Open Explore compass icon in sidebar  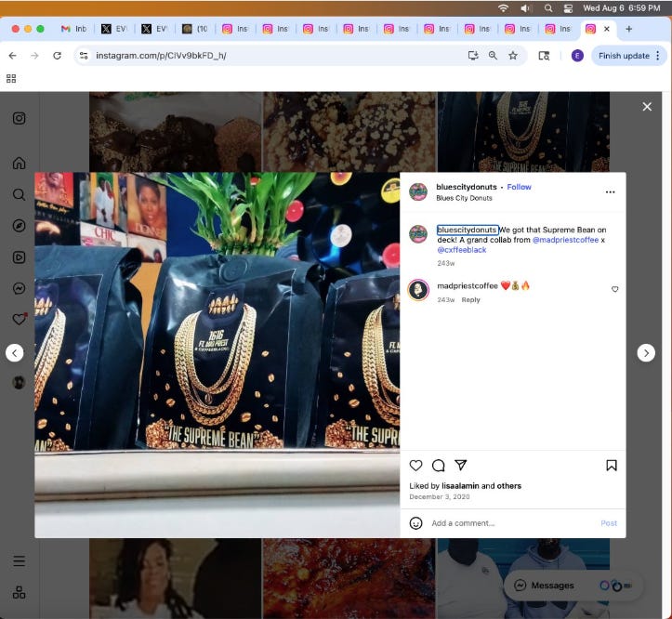pos(19,226)
